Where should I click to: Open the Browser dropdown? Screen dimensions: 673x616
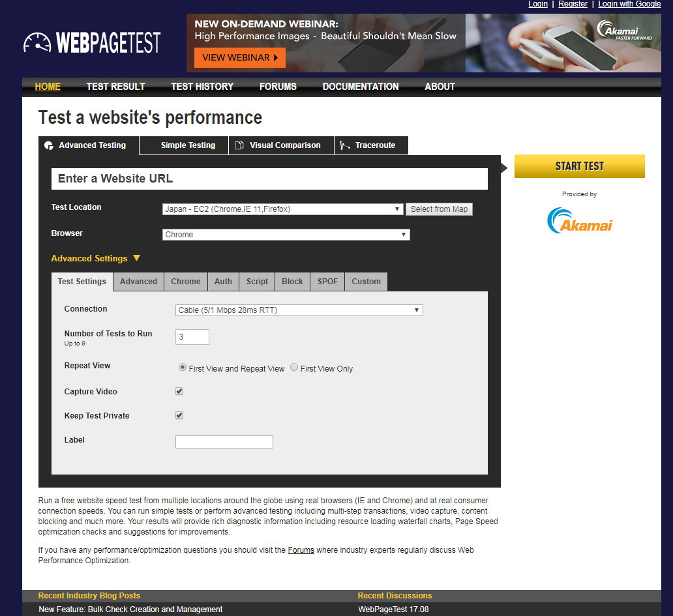(286, 235)
